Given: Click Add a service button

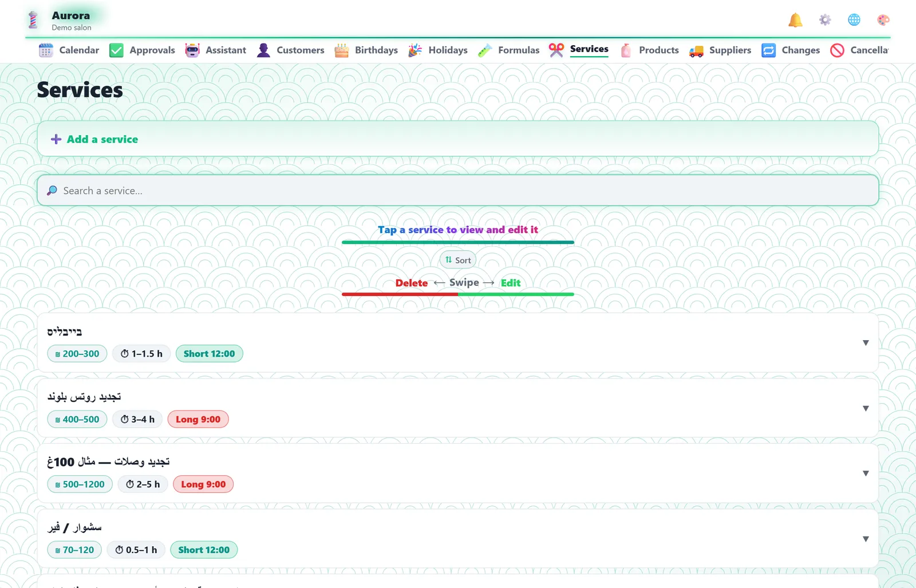Looking at the screenshot, I should pos(457,139).
